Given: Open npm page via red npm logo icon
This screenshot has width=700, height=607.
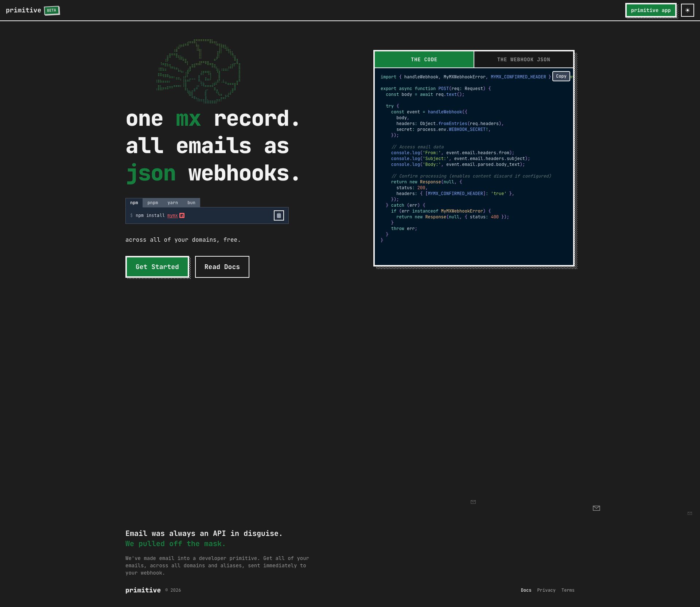Looking at the screenshot, I should click(x=181, y=215).
